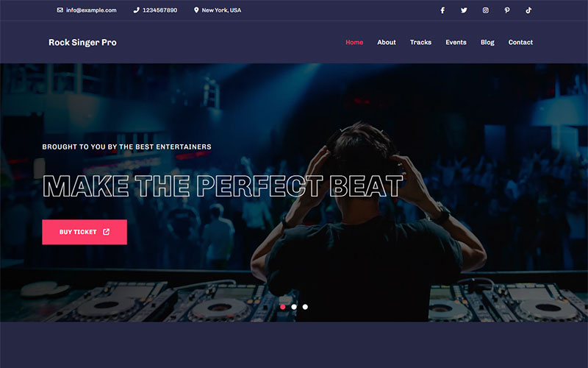Click the Rock Singer Pro site title

click(x=82, y=43)
